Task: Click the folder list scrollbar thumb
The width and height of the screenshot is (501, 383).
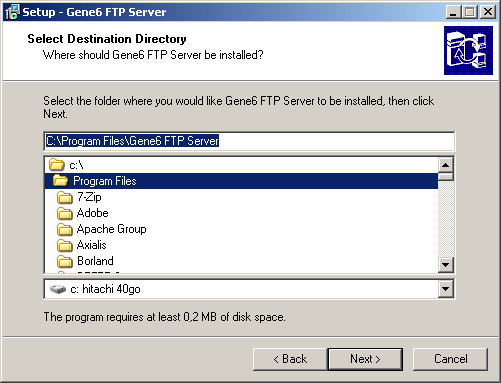Action: click(x=446, y=176)
